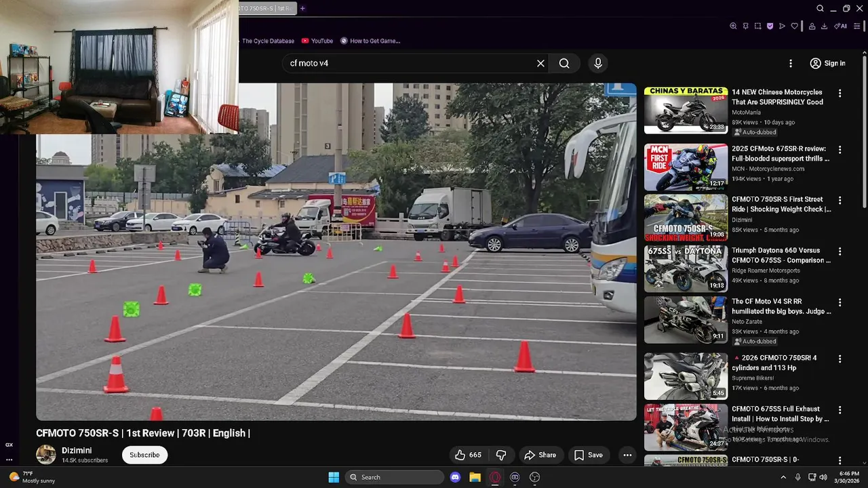Screen dimensions: 868x488
Task: Click the Opera GX taskbar icon
Action: 495,477
